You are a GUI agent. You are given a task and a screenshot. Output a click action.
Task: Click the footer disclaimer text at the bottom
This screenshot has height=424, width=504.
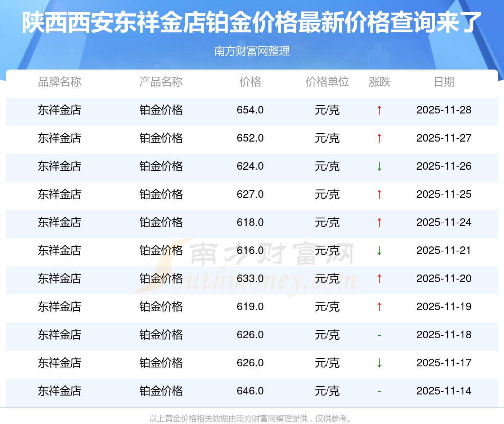(x=251, y=419)
